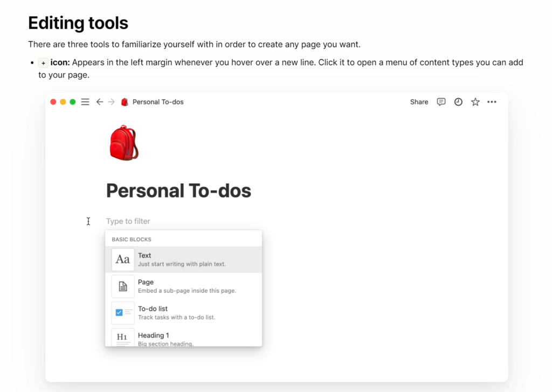The height and width of the screenshot is (392, 552).
Task: Click the Share button
Action: click(x=419, y=102)
